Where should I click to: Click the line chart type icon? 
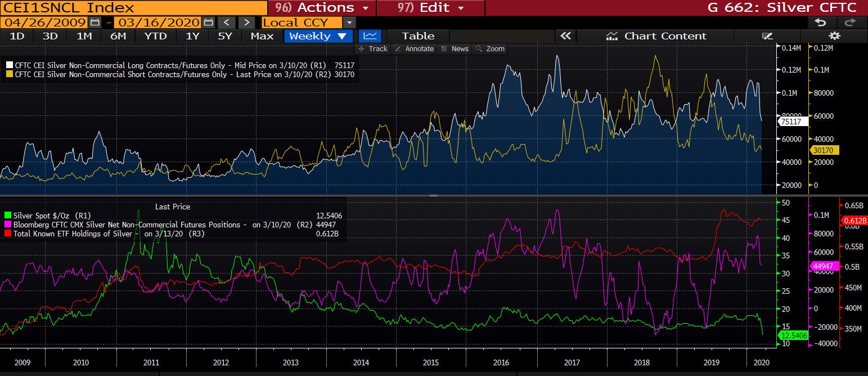(370, 36)
